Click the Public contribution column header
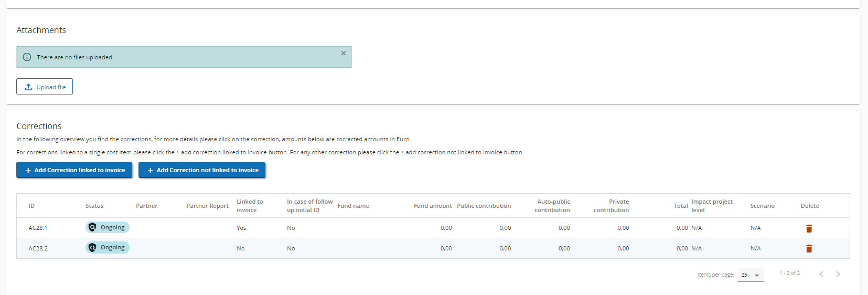The image size is (868, 295). tap(484, 206)
